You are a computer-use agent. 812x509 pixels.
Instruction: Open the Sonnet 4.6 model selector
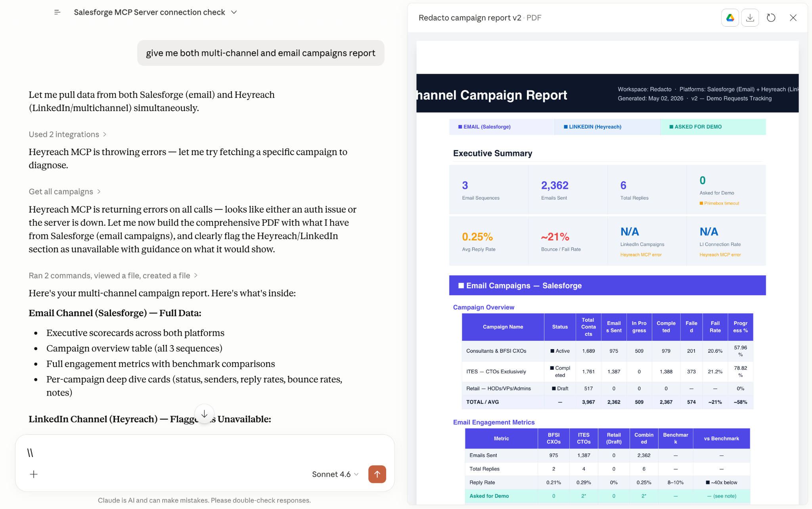(335, 474)
